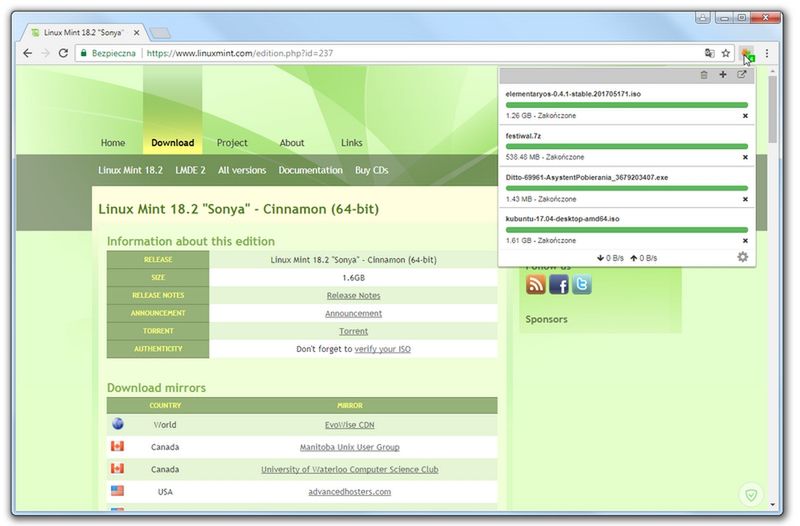Click the "1.26 GB - Zakończone" status text
This screenshot has height=526, width=800.
click(x=541, y=116)
